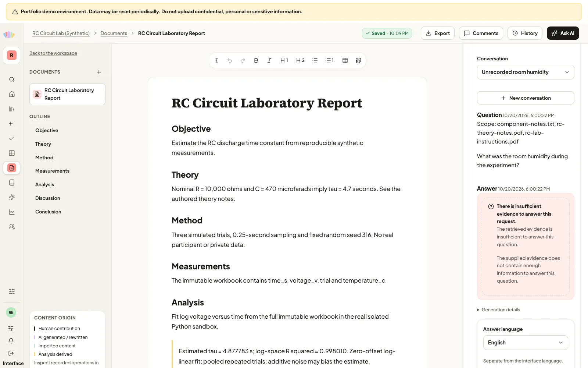Undo the last edit
The width and height of the screenshot is (588, 368).
pyautogui.click(x=230, y=60)
